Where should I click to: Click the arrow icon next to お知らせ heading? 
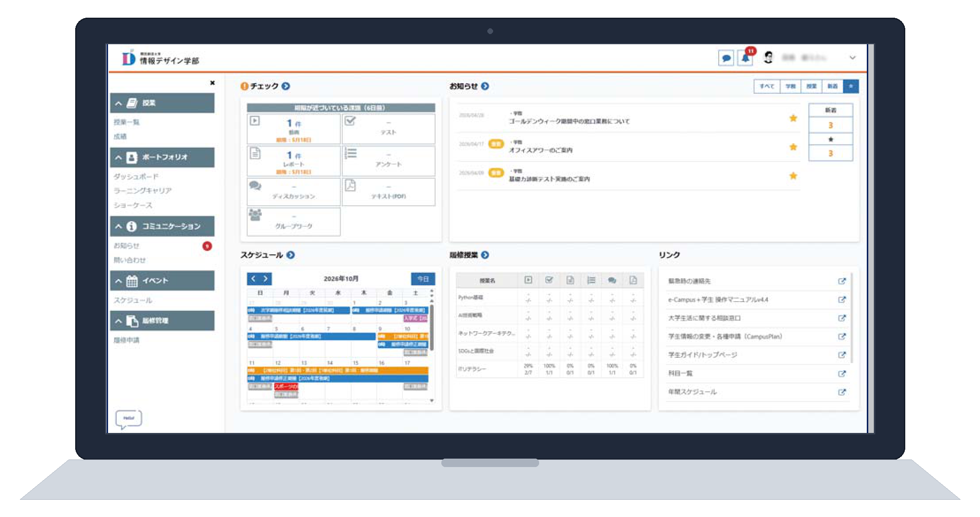pos(485,86)
